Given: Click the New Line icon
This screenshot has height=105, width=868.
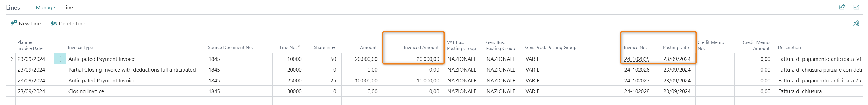Looking at the screenshot, I should [14, 23].
